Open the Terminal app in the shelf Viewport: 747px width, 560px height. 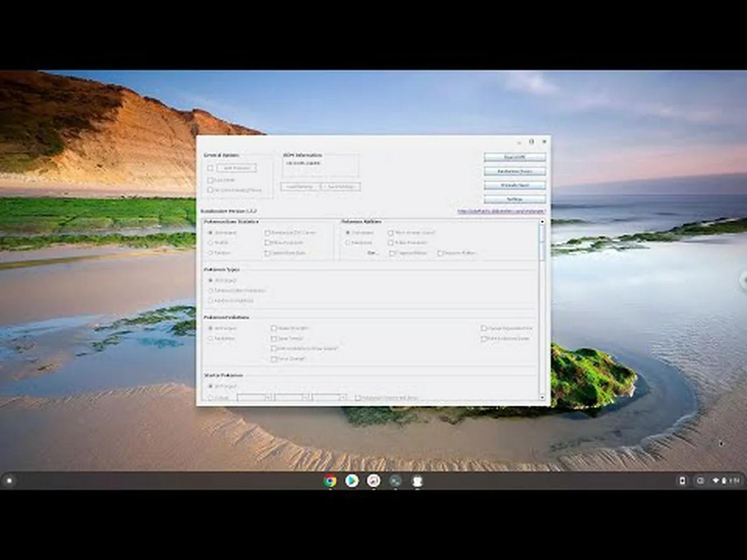pyautogui.click(x=395, y=481)
